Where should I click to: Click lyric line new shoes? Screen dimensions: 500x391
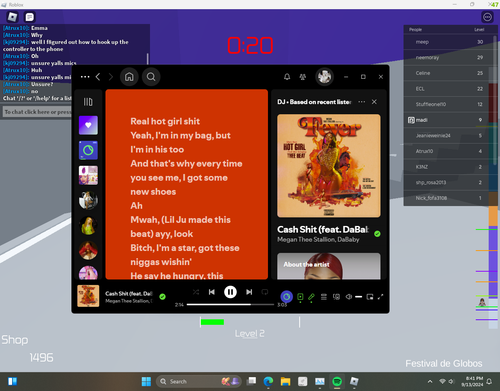(153, 192)
